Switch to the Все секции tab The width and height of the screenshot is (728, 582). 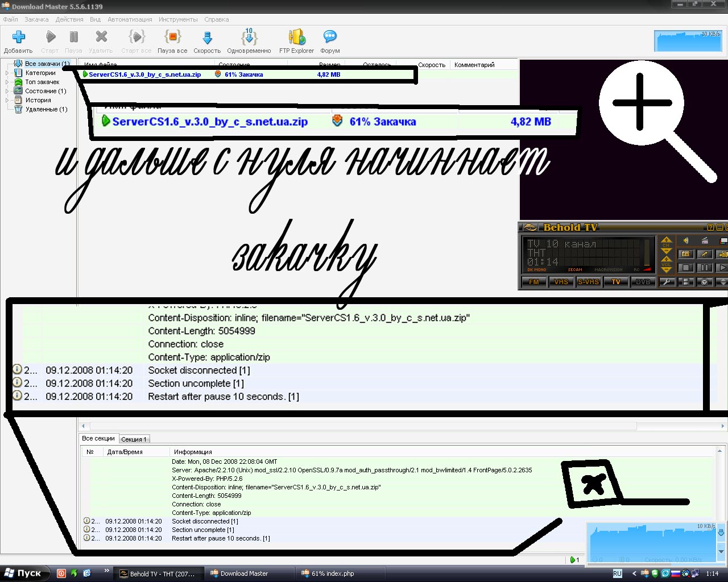pos(98,439)
